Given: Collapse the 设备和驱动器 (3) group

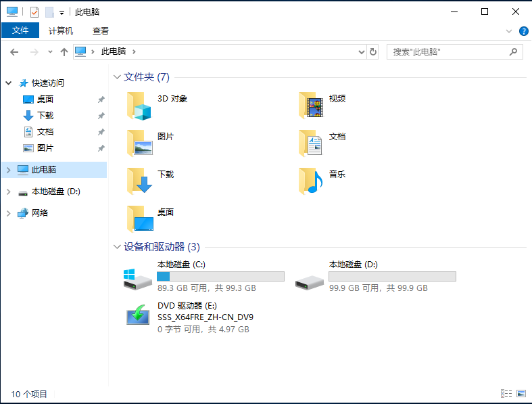Looking at the screenshot, I should [x=118, y=247].
